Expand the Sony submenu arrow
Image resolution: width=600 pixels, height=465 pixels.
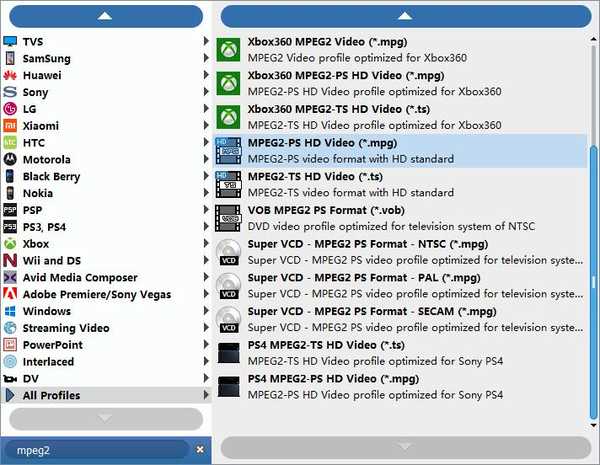click(x=206, y=91)
